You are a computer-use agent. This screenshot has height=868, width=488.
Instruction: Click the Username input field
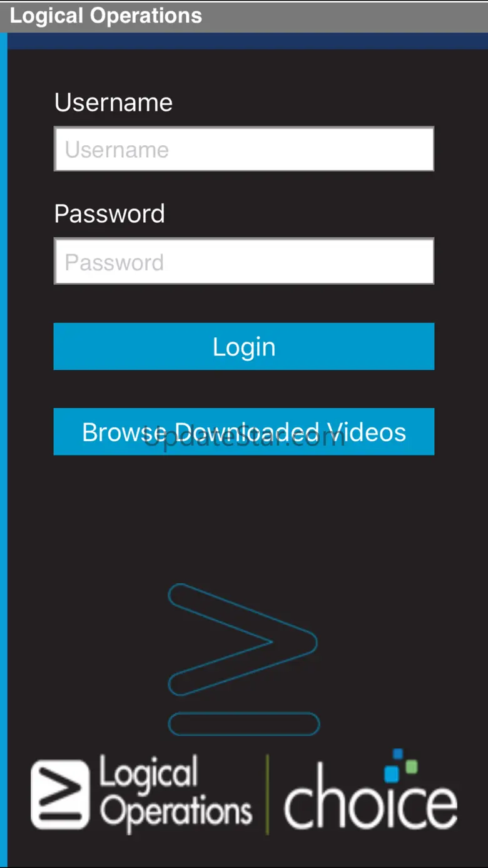pos(244,149)
